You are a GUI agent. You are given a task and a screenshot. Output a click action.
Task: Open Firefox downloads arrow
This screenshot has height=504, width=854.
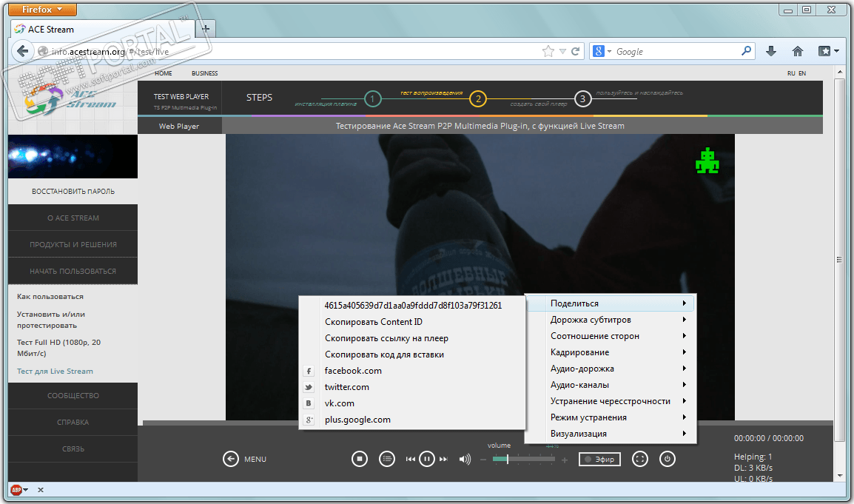tap(770, 51)
